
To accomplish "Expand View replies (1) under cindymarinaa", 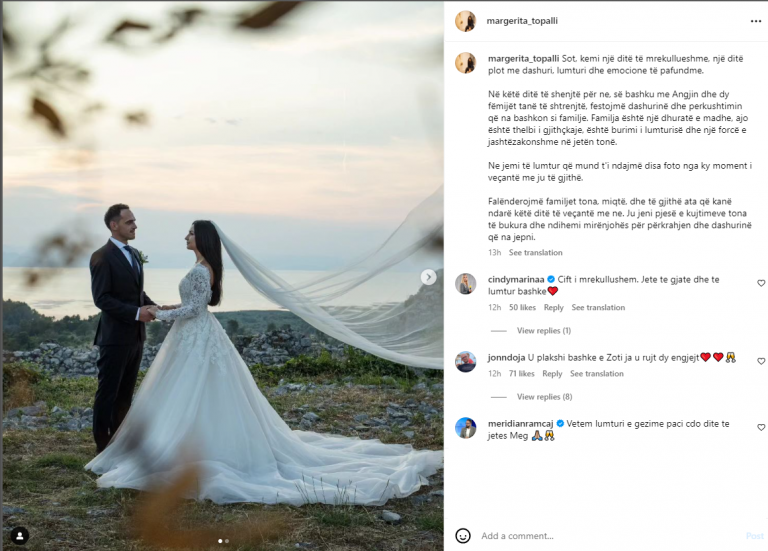I will [x=544, y=331].
